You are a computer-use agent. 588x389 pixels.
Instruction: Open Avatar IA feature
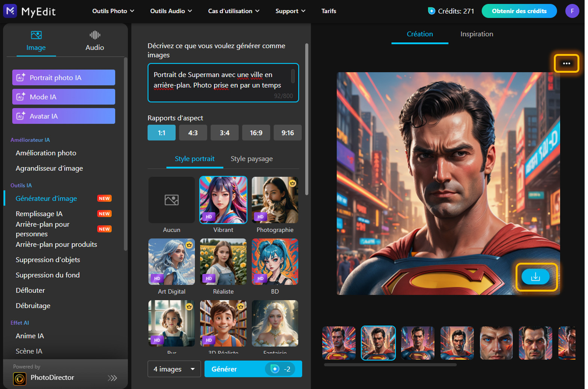(63, 116)
